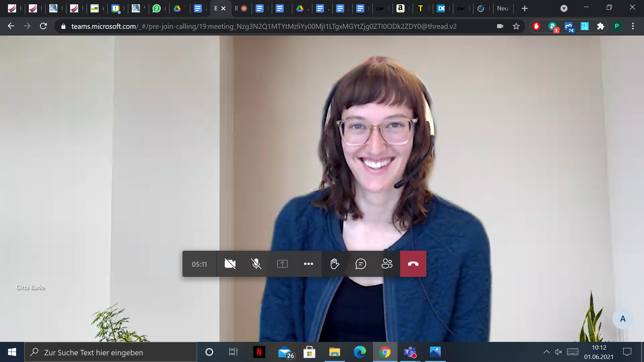The width and height of the screenshot is (644, 362).
Task: Show meeting participants panel
Action: tap(387, 264)
